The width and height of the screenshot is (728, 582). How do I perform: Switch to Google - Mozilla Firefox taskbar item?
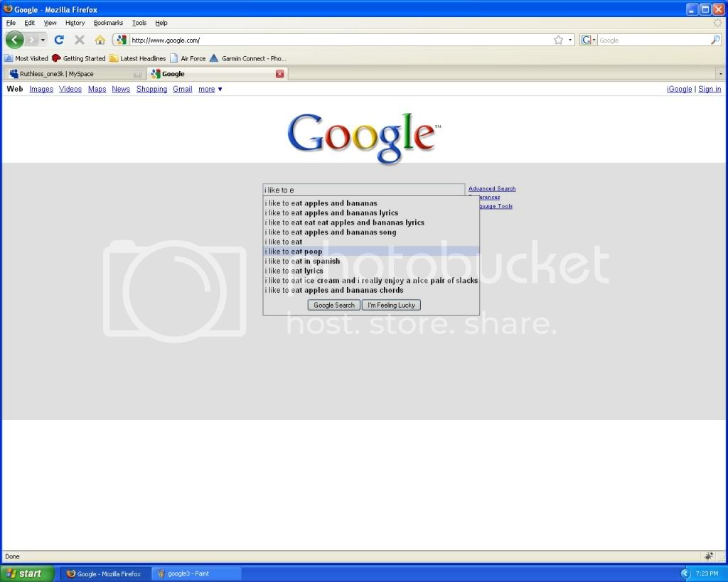coord(106,573)
